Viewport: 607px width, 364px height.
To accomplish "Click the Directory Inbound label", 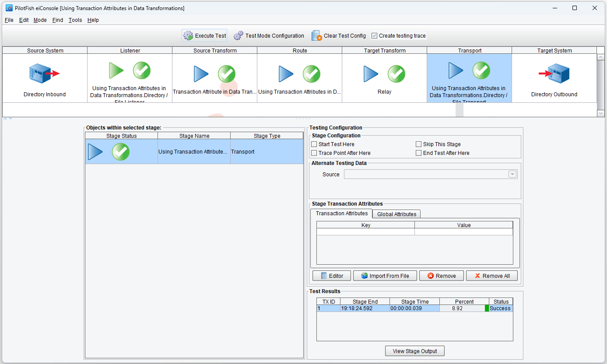I will click(x=45, y=94).
